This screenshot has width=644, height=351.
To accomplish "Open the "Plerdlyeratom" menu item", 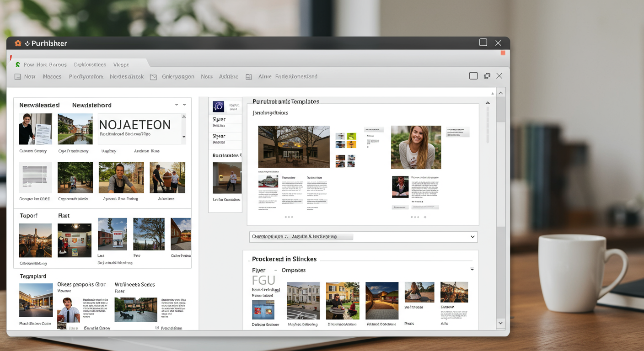I will pyautogui.click(x=86, y=77).
